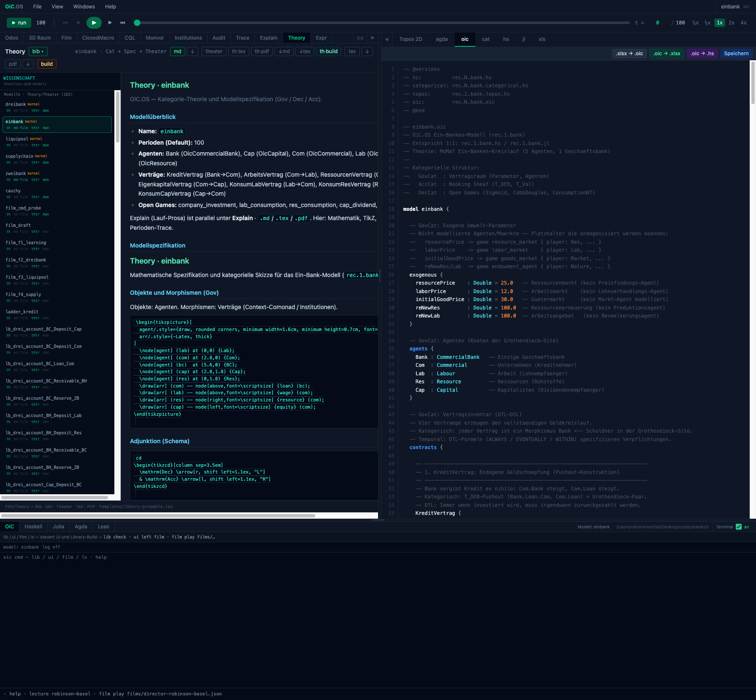The width and height of the screenshot is (756, 700).
Task: Click the theory pane horizontal scrollbar
Action: [158, 515]
